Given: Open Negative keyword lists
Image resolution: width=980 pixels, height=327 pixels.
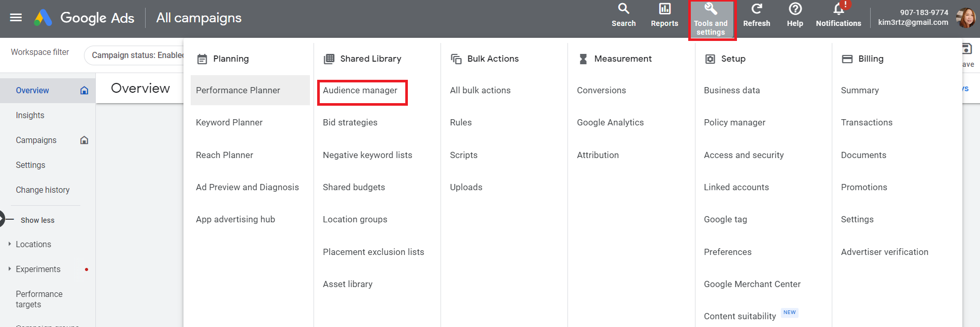Looking at the screenshot, I should coord(367,155).
